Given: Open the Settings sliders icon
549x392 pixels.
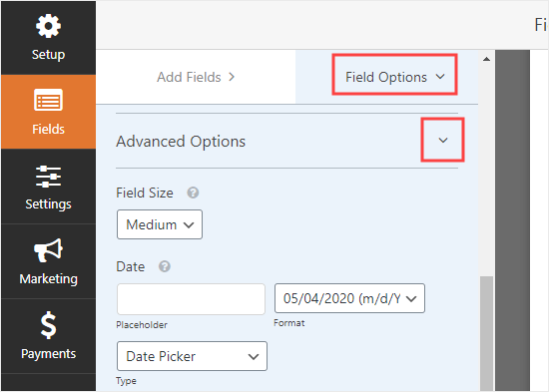Looking at the screenshot, I should pyautogui.click(x=48, y=177).
